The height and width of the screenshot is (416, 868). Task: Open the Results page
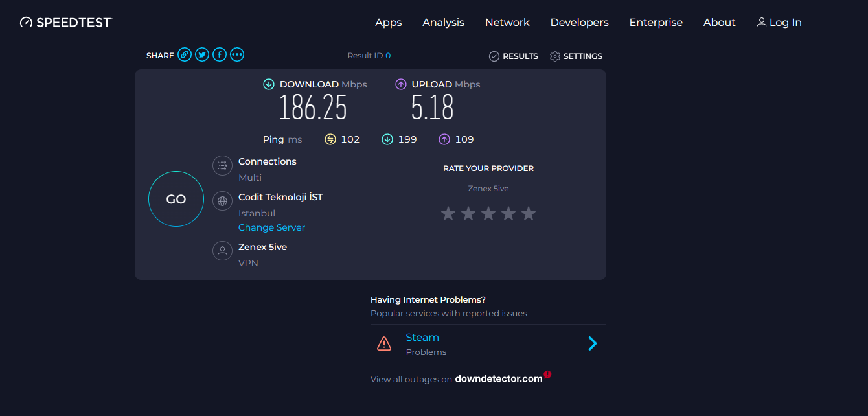click(514, 56)
